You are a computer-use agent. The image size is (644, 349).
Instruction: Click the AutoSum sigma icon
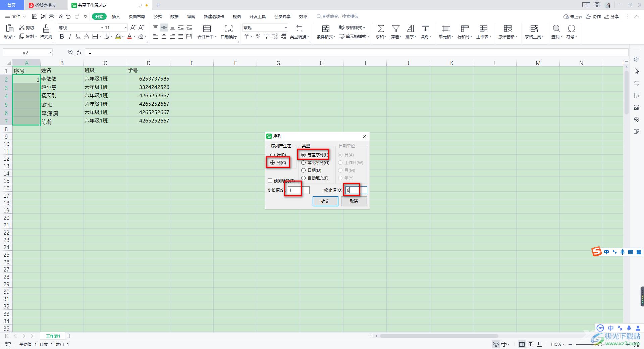[x=381, y=29]
